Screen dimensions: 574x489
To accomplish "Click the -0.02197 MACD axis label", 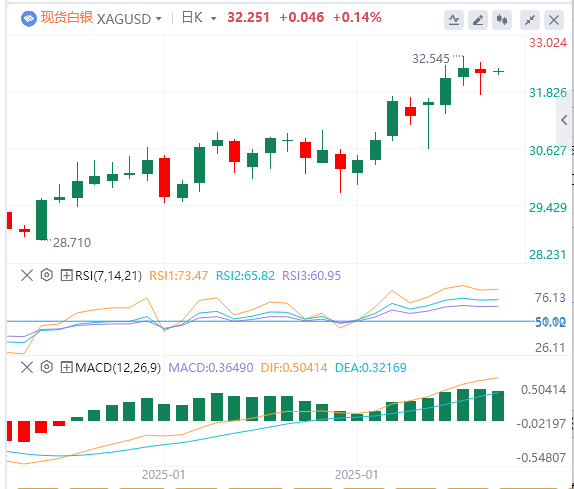I will [x=541, y=424].
